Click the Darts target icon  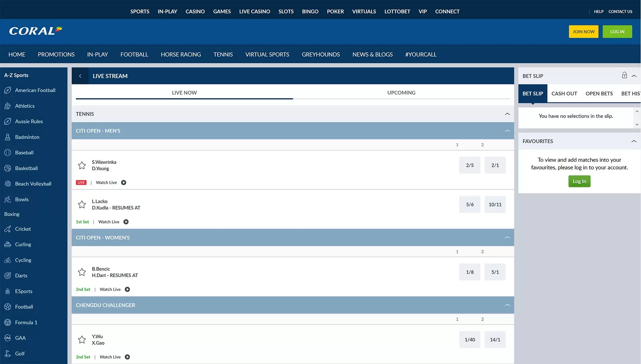click(x=8, y=276)
